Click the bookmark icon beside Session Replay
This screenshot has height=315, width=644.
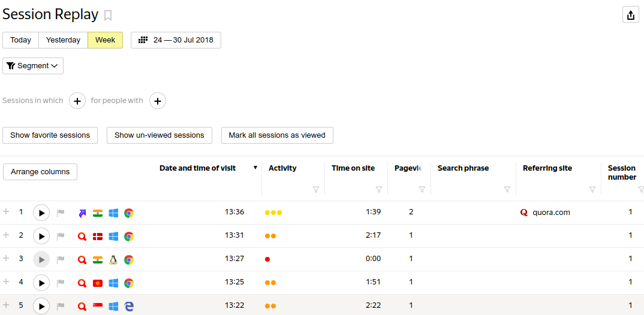click(107, 16)
